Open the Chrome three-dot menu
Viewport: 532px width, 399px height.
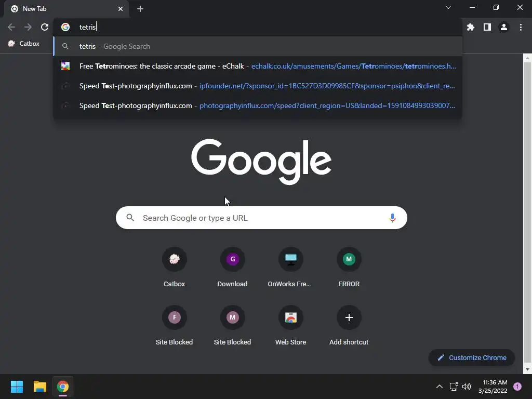pos(521,27)
